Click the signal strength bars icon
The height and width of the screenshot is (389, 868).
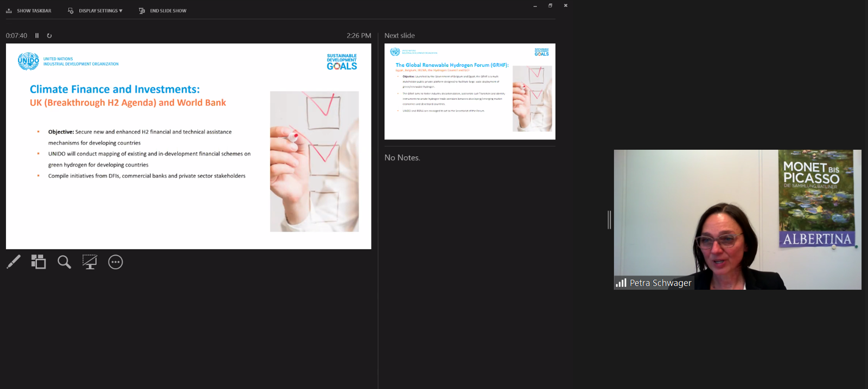pyautogui.click(x=621, y=283)
